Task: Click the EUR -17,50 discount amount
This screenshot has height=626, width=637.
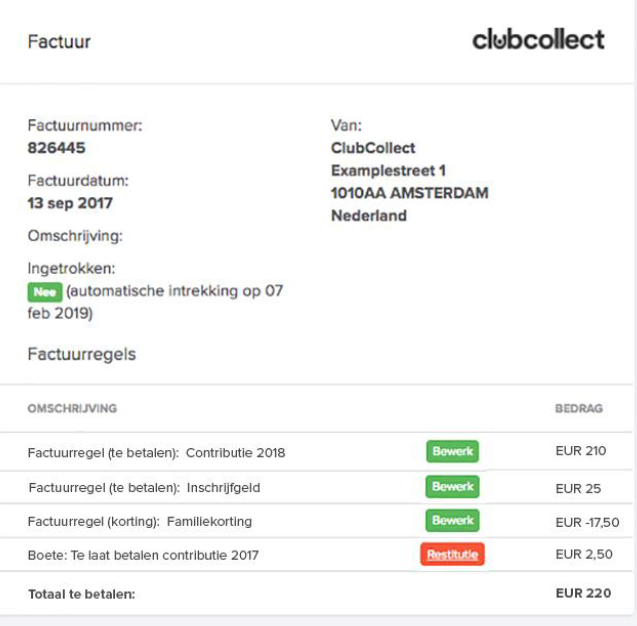Action: click(x=587, y=522)
